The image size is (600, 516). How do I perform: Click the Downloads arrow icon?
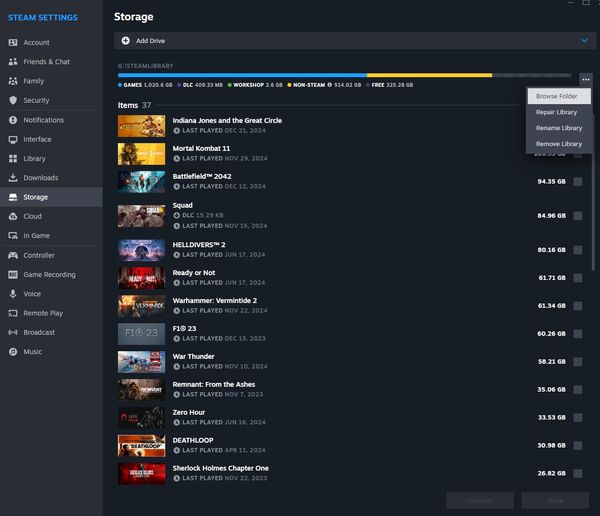coord(13,178)
